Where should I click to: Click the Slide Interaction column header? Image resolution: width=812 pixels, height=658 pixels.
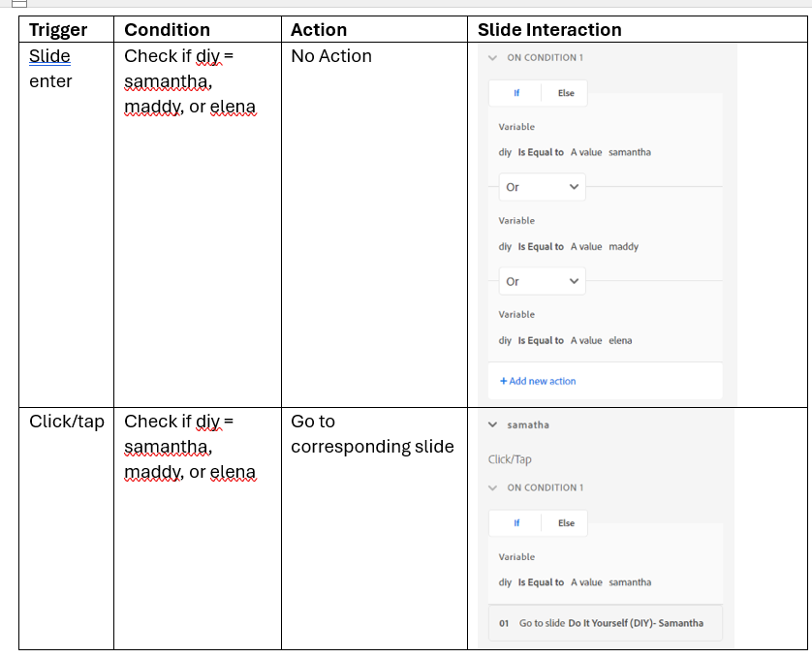click(549, 30)
